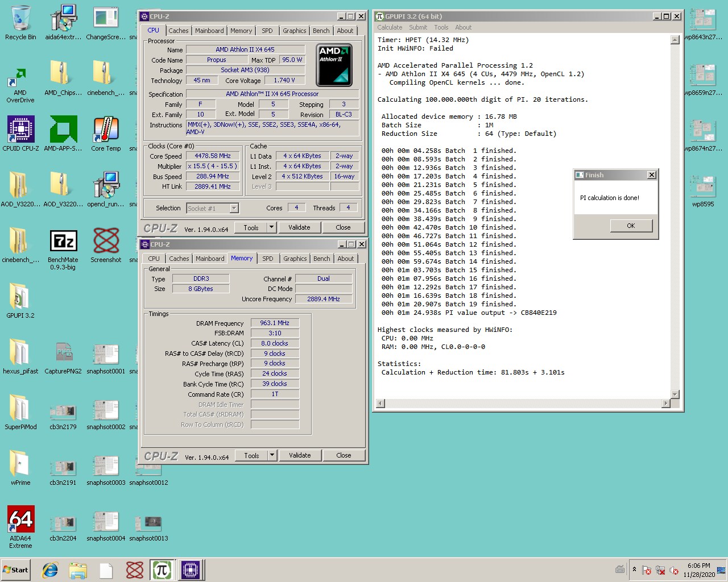Close the Finish dialog with X
The height and width of the screenshot is (582, 728).
pos(652,175)
